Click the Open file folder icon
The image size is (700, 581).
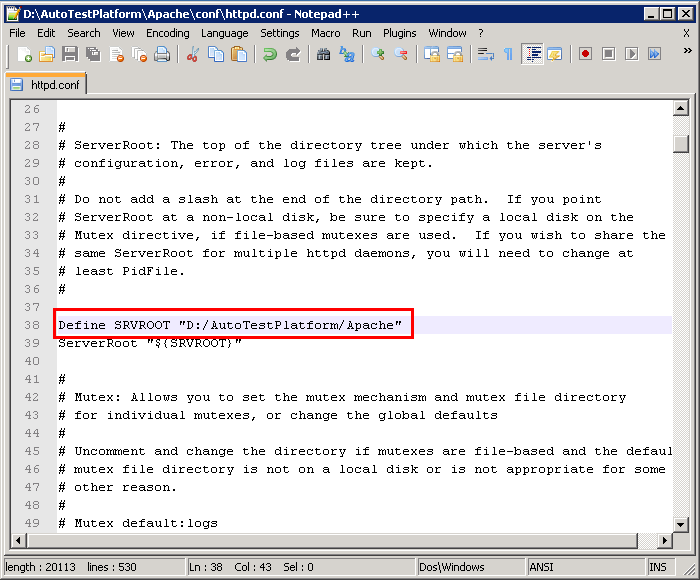[x=47, y=54]
